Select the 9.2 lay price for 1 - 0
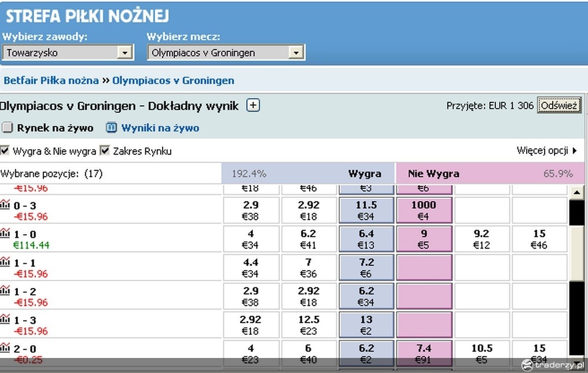Viewport: 588px width, 373px height. click(x=482, y=239)
